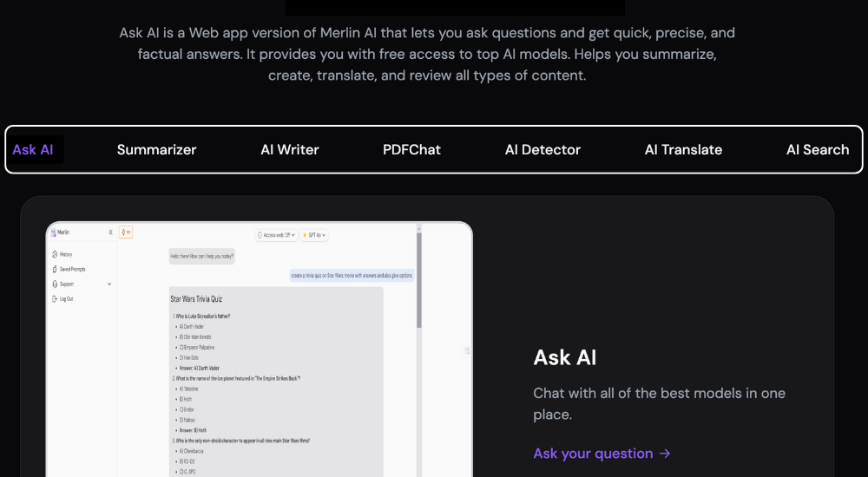Click 'Answer: A) Darth Vader' line
The image size is (868, 477).
(200, 369)
